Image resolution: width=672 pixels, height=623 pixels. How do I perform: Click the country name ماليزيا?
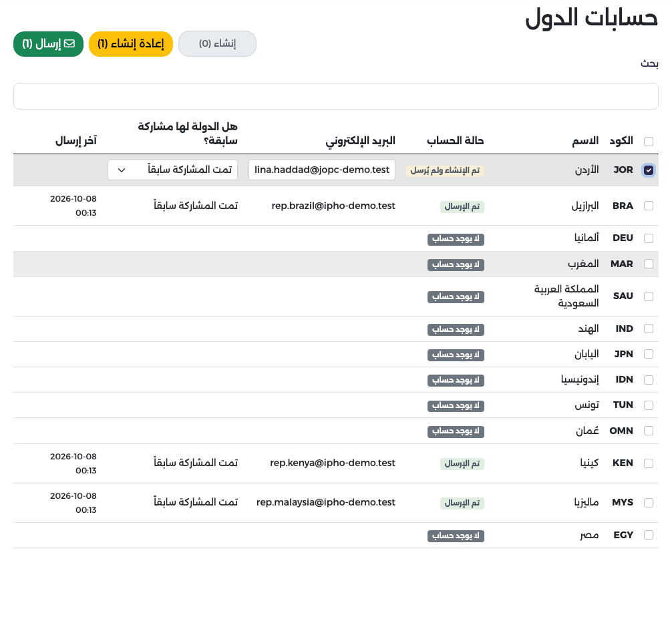pyautogui.click(x=586, y=502)
